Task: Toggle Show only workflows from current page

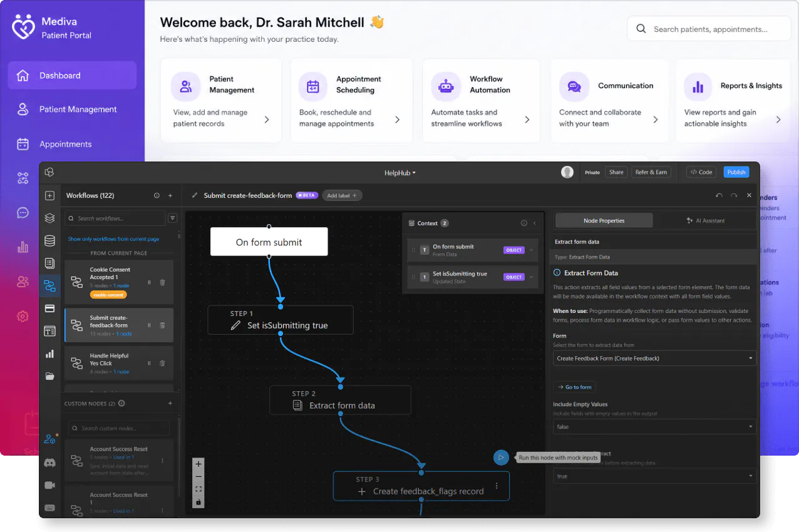Action: coord(113,239)
